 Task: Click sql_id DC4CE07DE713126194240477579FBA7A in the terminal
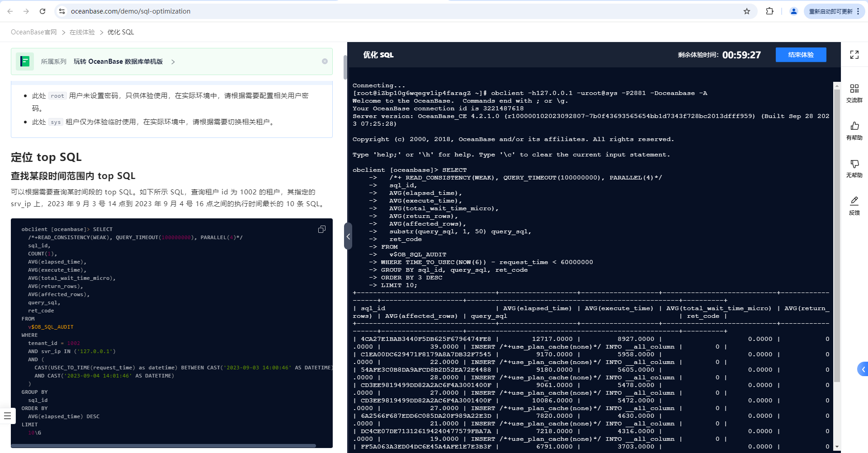pos(426,431)
